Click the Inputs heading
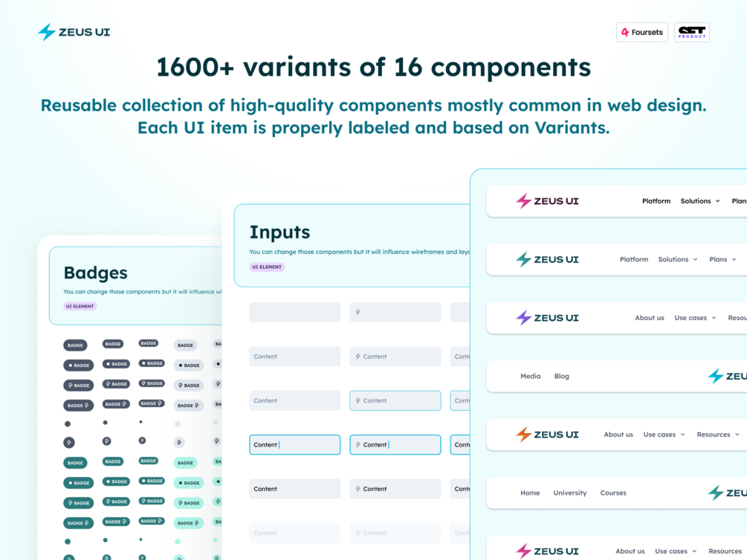Screen dimensions: 747x560 279,232
